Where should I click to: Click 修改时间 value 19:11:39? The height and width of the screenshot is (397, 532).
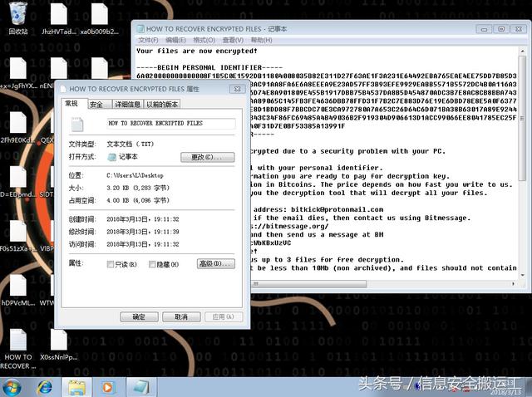[x=142, y=232]
